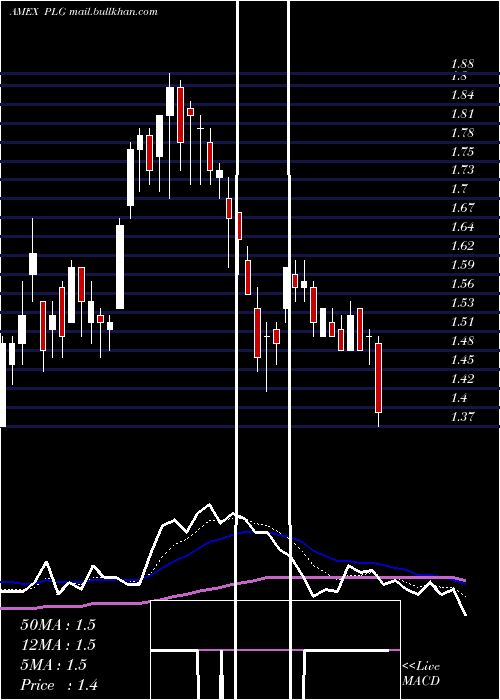This screenshot has width=500, height=700.
Task: Click the 50MA : 1.5 legend text
Action: [x=58, y=625]
